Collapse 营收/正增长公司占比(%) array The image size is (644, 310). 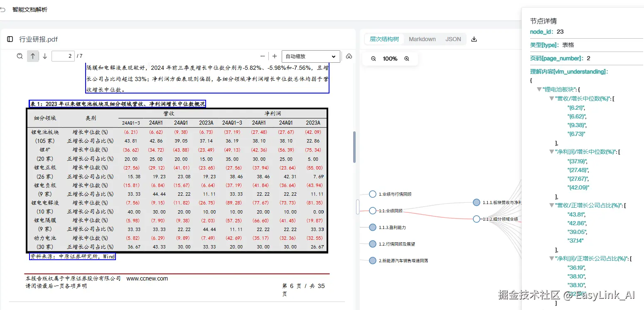[552, 205]
